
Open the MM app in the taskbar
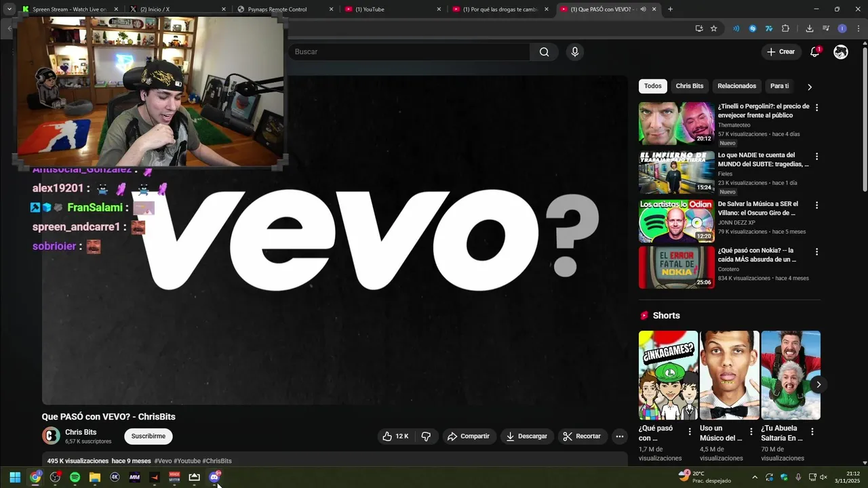[134, 477]
